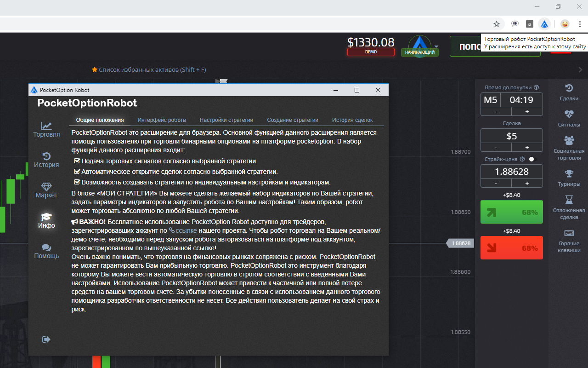Click help icon next to Время до покупки

pos(537,87)
